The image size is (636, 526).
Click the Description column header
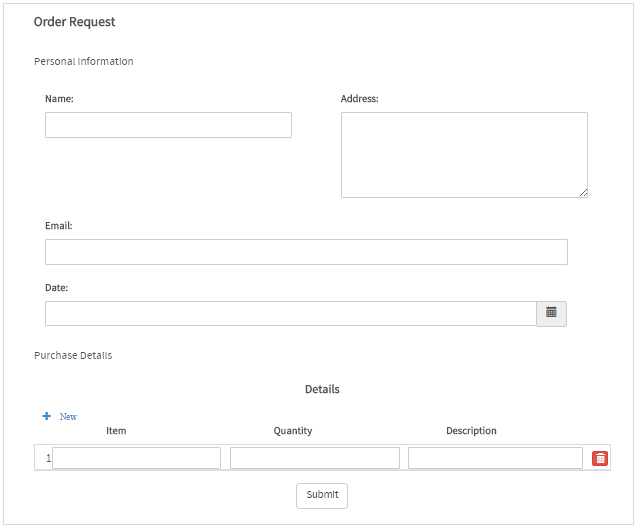pyautogui.click(x=471, y=431)
